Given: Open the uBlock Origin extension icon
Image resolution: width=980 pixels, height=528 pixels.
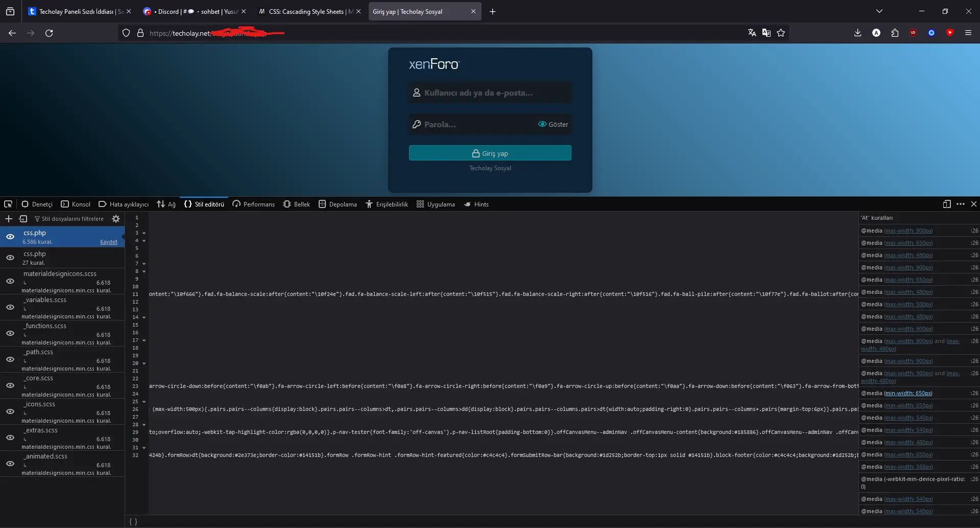Looking at the screenshot, I should click(x=913, y=33).
